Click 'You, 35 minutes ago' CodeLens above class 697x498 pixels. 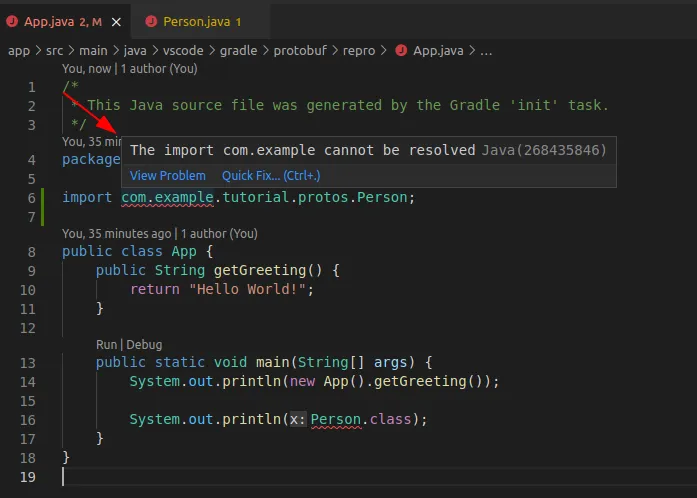point(160,234)
